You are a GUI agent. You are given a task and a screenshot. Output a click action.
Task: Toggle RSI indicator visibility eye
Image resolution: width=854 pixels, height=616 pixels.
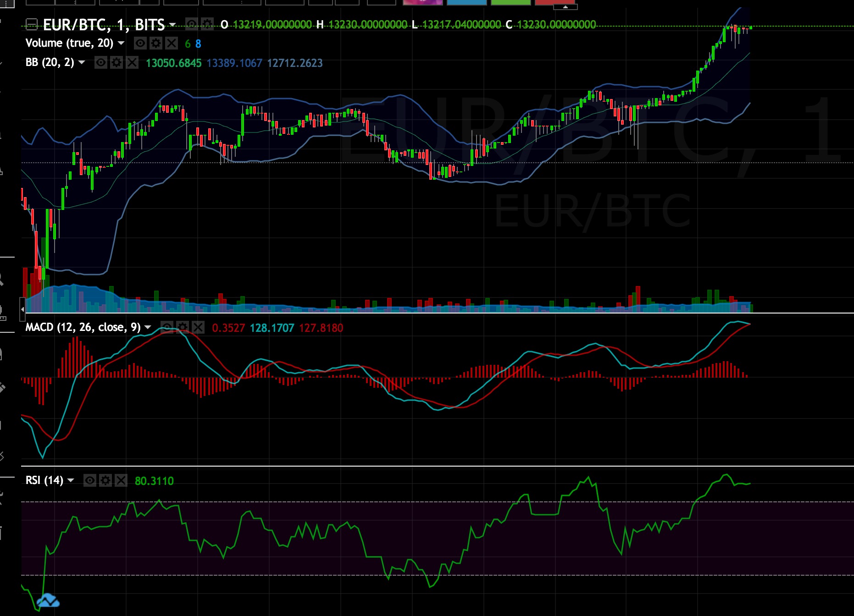(90, 480)
